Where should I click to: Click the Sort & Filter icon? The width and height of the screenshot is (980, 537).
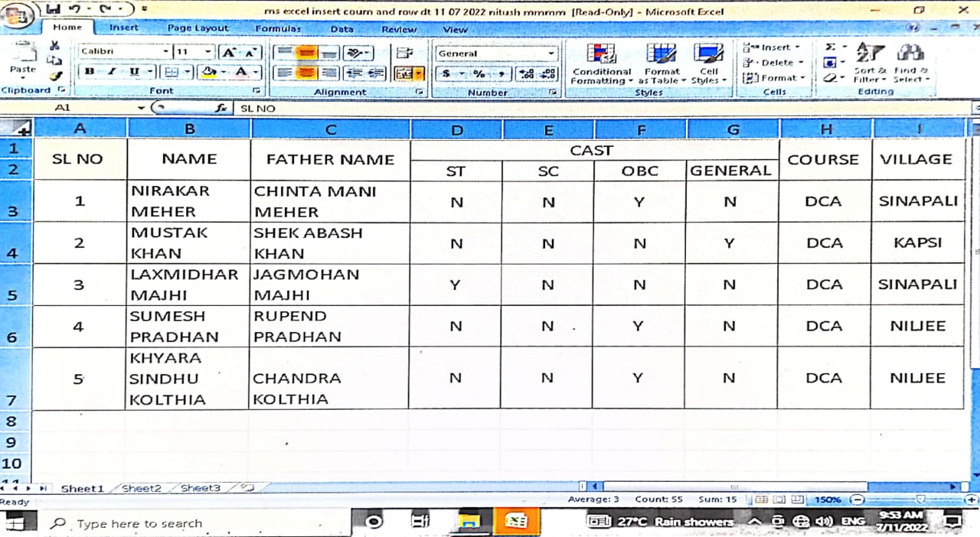click(x=870, y=63)
